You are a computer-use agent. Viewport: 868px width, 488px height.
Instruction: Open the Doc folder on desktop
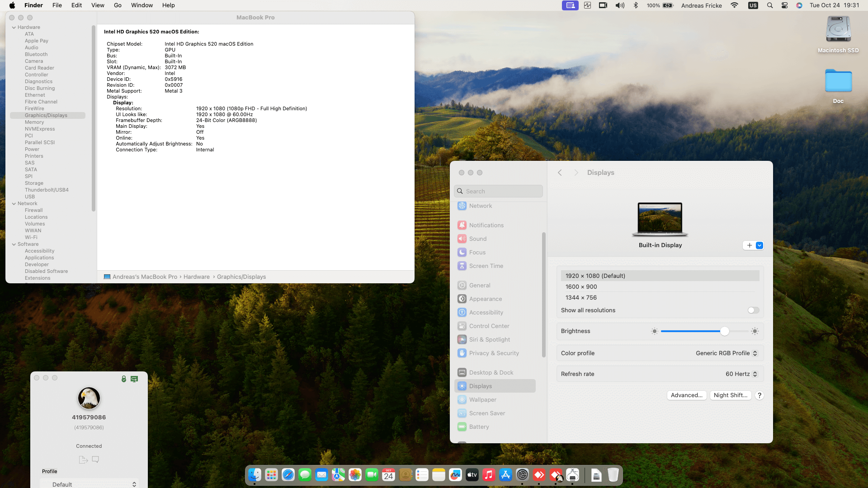[838, 81]
